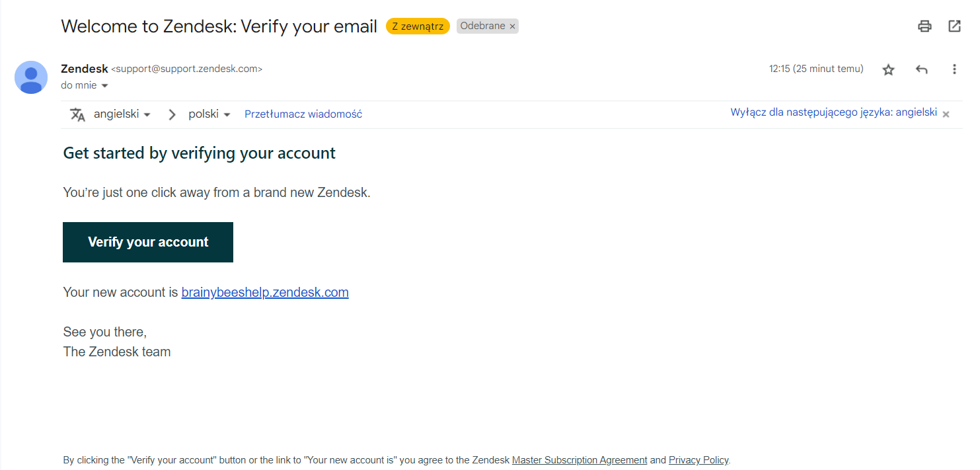Star the Zendesk email
980x470 pixels.
point(888,69)
